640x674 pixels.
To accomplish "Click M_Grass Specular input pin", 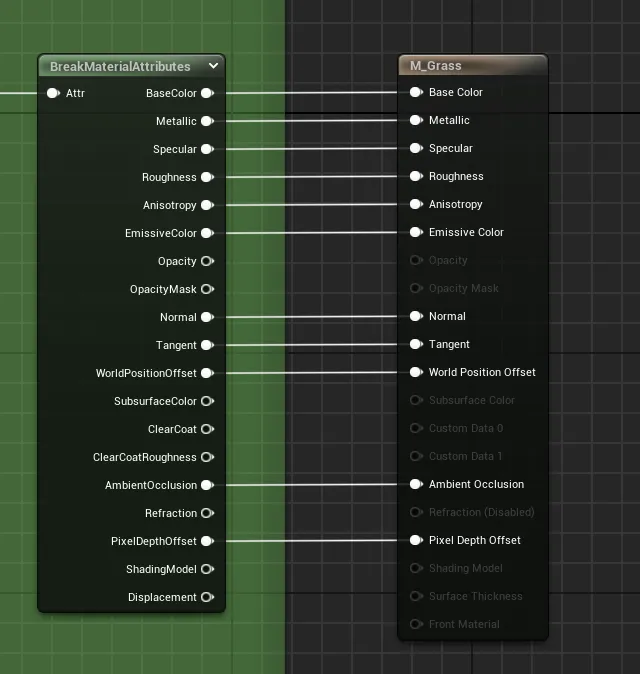I will 416,148.
